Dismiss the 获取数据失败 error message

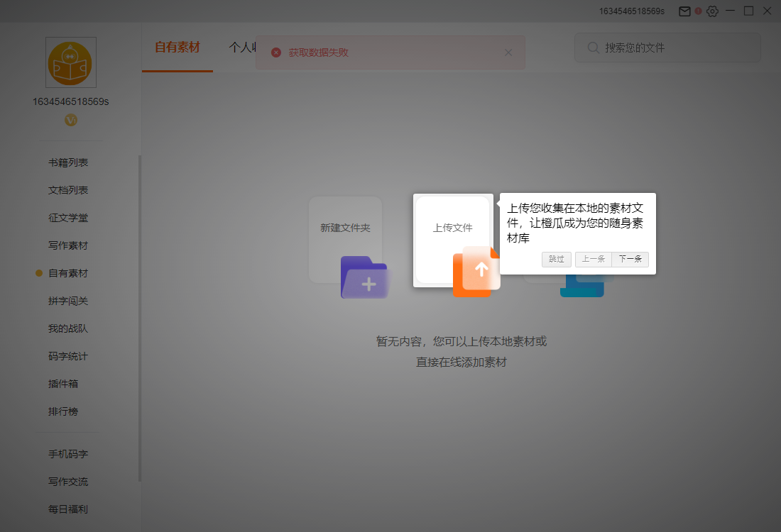508,52
